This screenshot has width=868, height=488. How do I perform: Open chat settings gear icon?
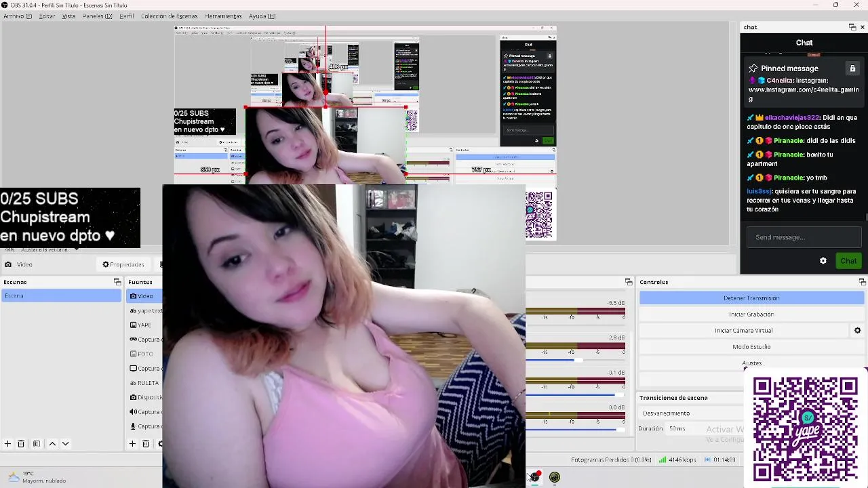pos(823,261)
